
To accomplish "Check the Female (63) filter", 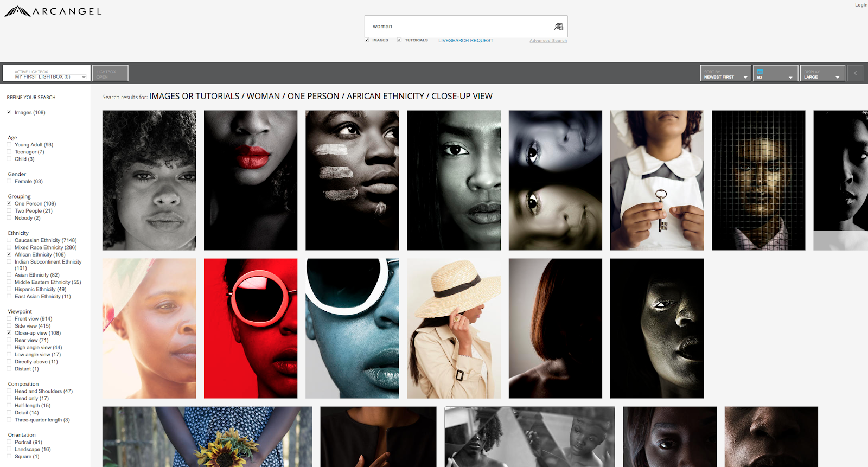I will [x=9, y=181].
